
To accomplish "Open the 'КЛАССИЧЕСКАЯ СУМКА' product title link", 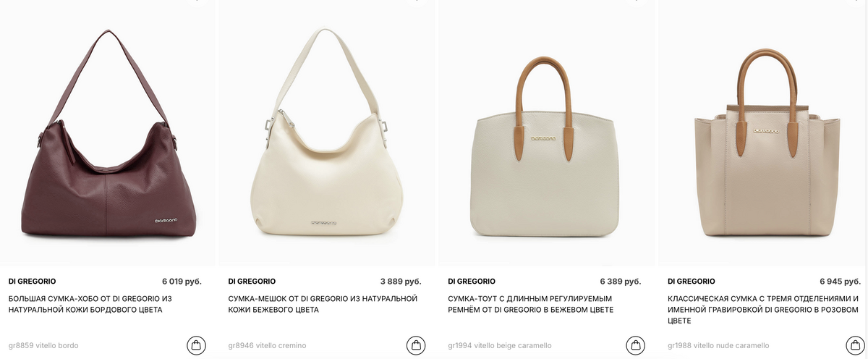I will tap(763, 309).
